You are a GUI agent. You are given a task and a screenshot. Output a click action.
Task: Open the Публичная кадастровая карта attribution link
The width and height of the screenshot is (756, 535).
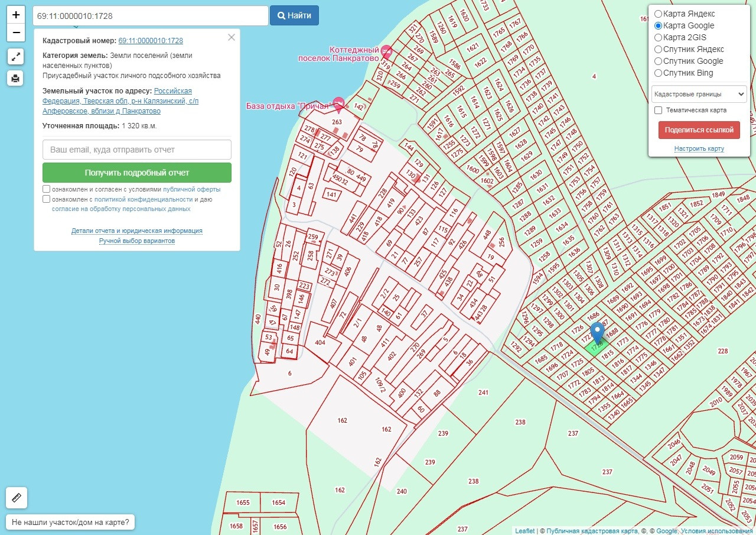(592, 531)
